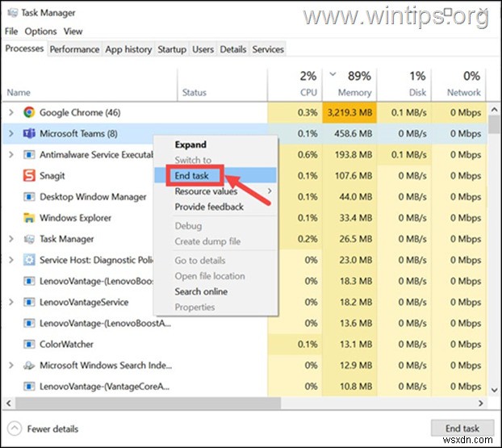Select the Snagit process row name
Viewport: 502px width, 448px height.
[x=52, y=175]
